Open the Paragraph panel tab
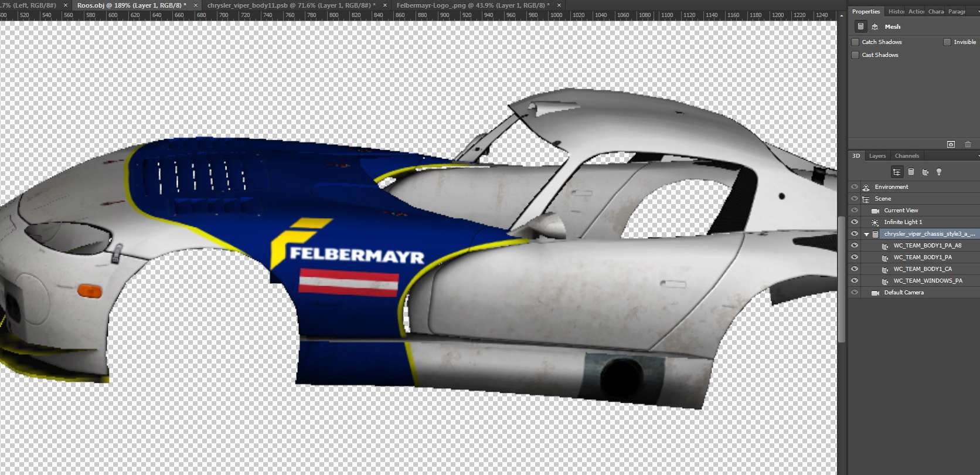The height and width of the screenshot is (475, 980). [957, 12]
